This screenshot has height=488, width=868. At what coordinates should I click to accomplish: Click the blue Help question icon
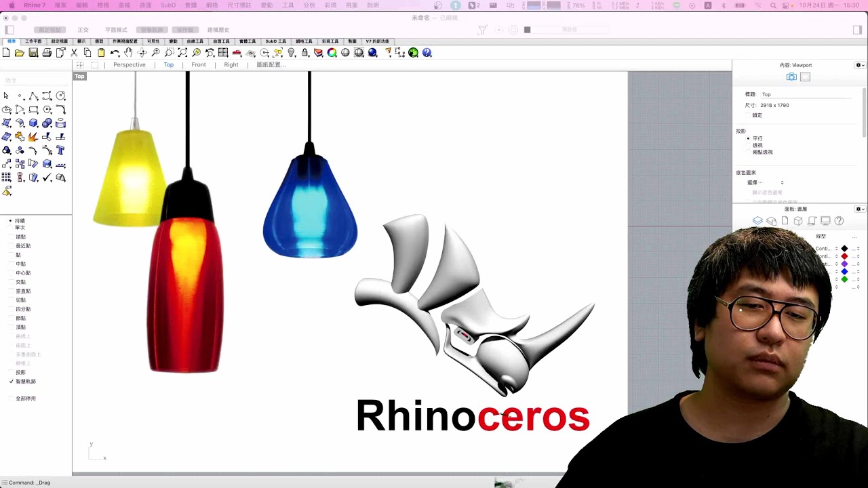coord(427,53)
